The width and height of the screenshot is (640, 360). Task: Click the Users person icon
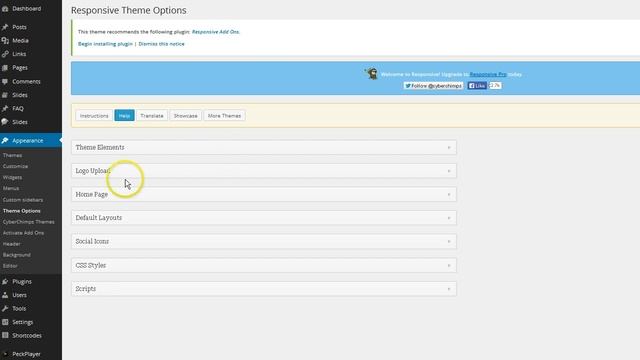(5, 295)
